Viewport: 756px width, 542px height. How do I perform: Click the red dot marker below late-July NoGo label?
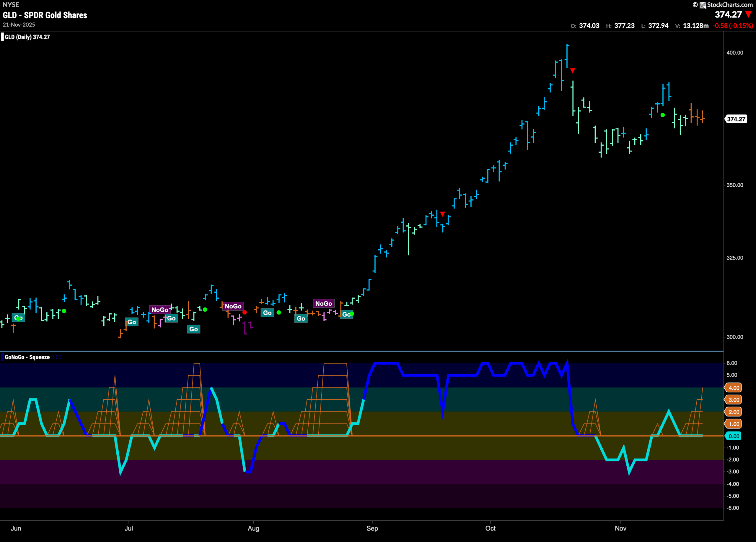point(245,312)
